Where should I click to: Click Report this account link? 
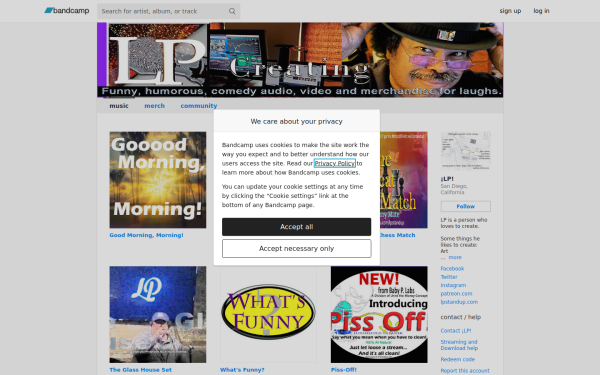(x=465, y=371)
